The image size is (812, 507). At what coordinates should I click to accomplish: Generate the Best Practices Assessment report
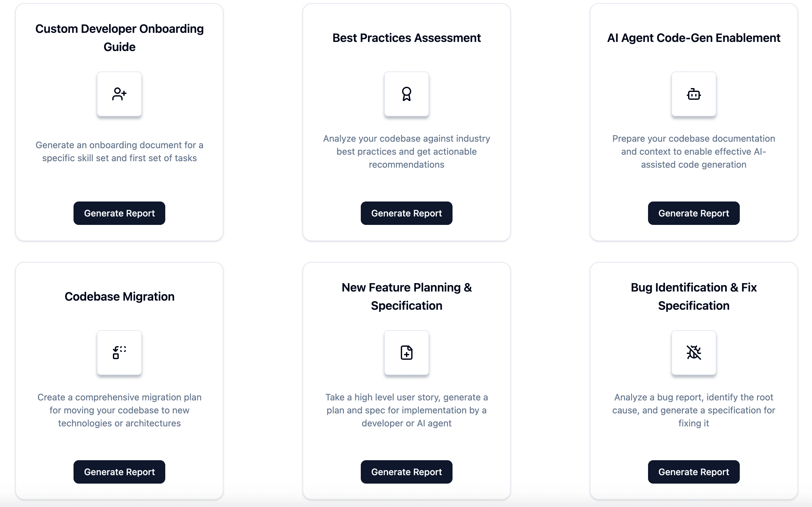[x=406, y=213]
